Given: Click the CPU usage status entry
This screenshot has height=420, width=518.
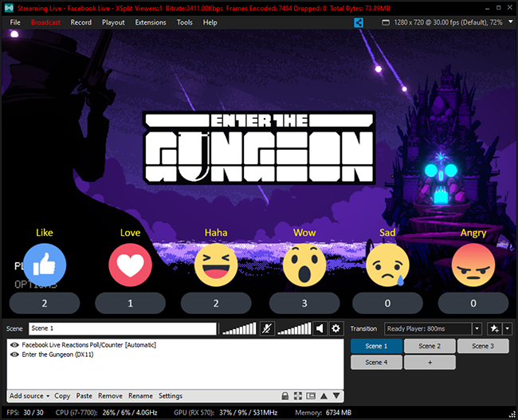Looking at the screenshot, I should (106, 413).
